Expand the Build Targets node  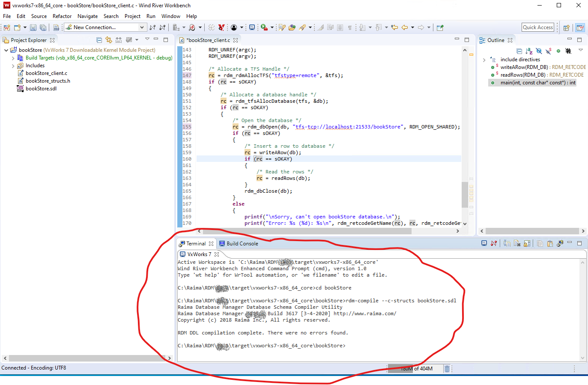pos(13,58)
